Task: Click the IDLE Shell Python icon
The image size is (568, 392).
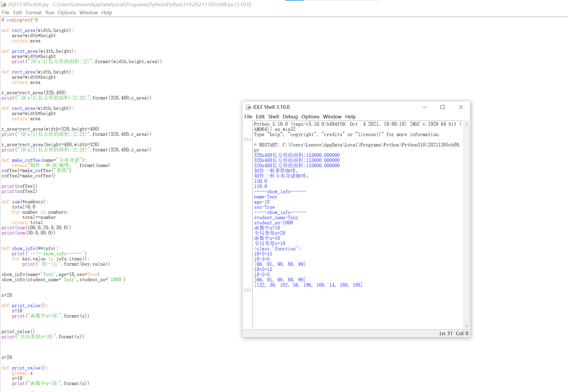Action: pos(248,107)
